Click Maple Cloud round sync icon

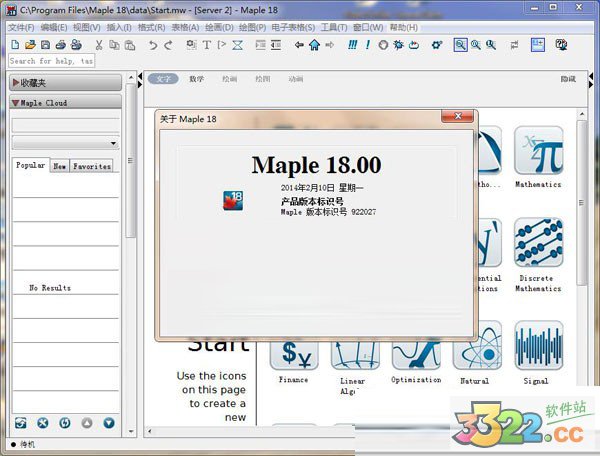pos(65,423)
